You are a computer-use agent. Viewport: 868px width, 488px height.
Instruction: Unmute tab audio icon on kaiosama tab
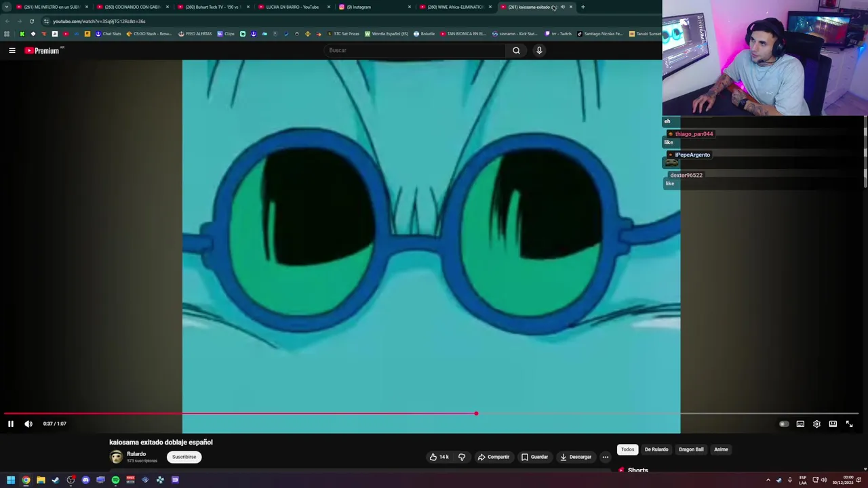point(563,7)
